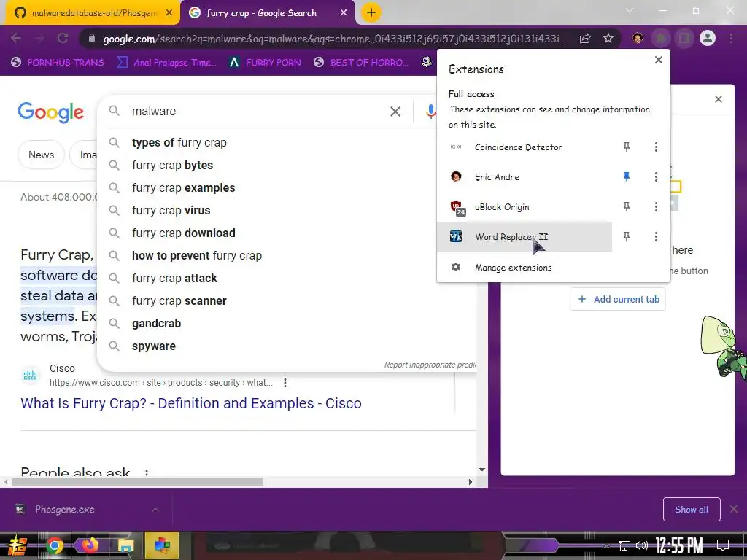Start voice search with the microphone
The width and height of the screenshot is (747, 560).
tap(430, 112)
